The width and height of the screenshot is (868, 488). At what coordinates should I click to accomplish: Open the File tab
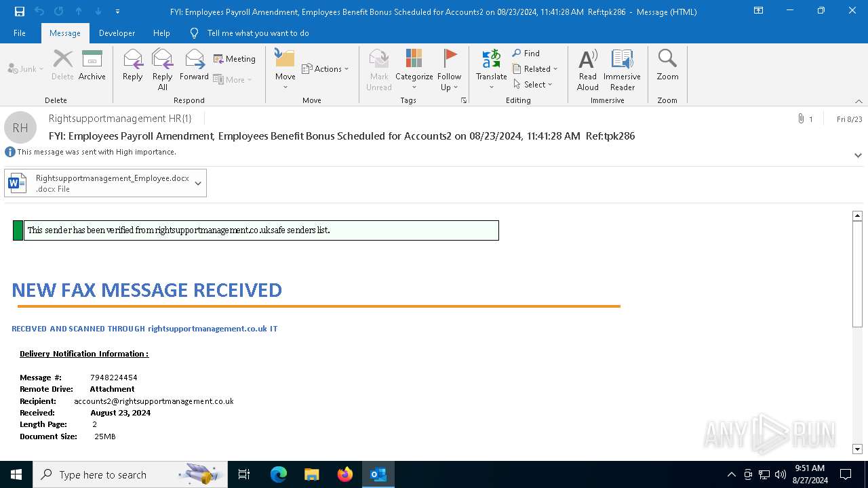click(20, 33)
